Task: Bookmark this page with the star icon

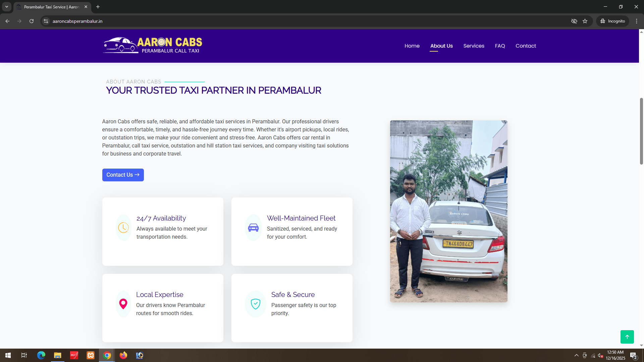Action: 585,21
